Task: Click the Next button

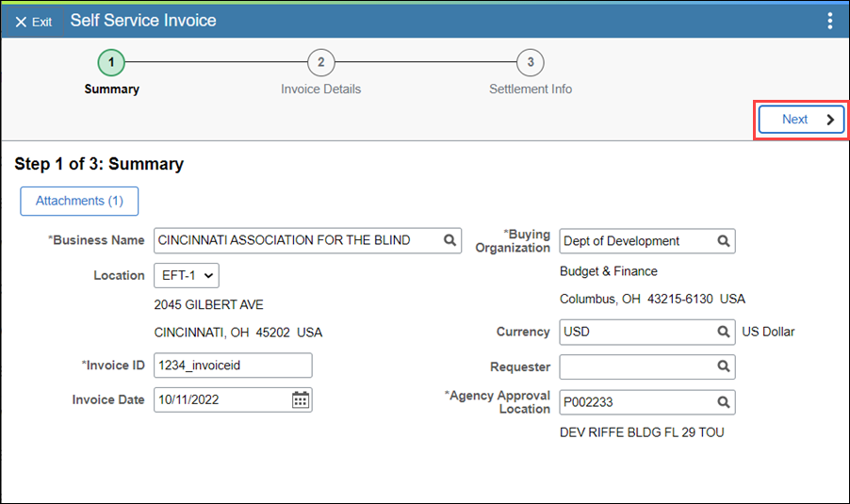Action: pyautogui.click(x=801, y=120)
